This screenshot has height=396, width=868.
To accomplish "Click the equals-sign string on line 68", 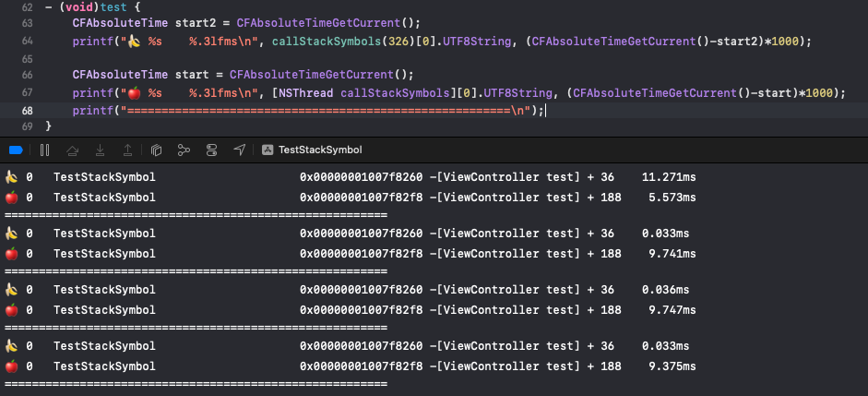I will (326, 111).
